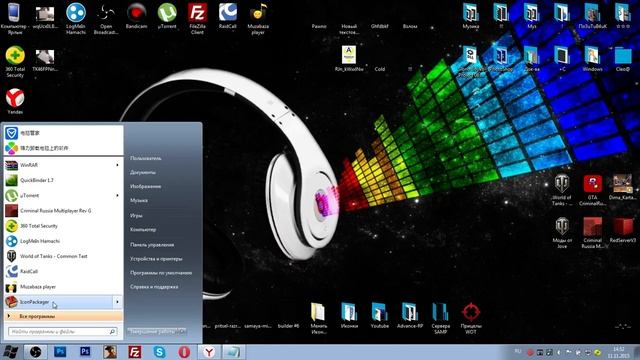This screenshot has height=360, width=640.
Task: Launch Muzabaza player from Start menu
Action: pos(63,287)
